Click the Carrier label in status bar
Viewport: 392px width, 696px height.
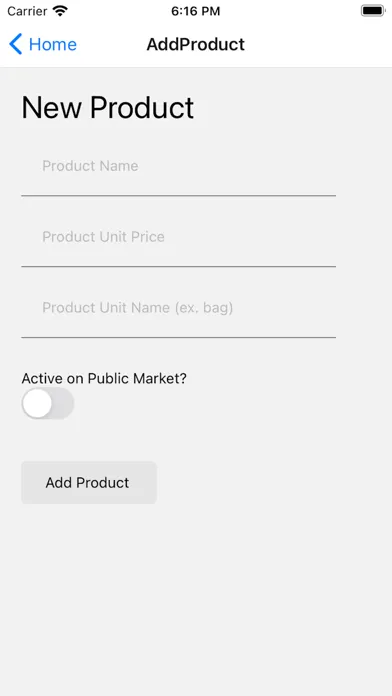pos(27,11)
